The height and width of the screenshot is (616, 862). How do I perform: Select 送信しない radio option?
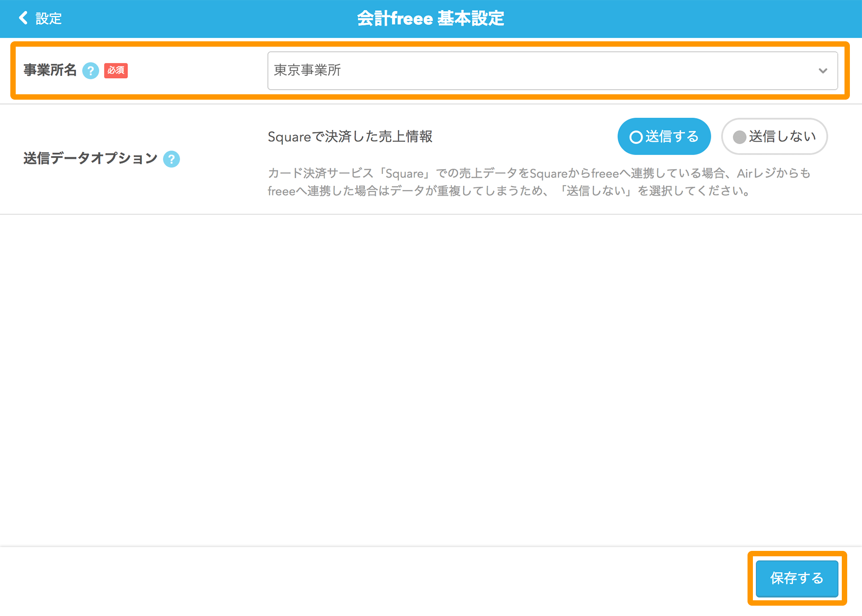pyautogui.click(x=774, y=136)
